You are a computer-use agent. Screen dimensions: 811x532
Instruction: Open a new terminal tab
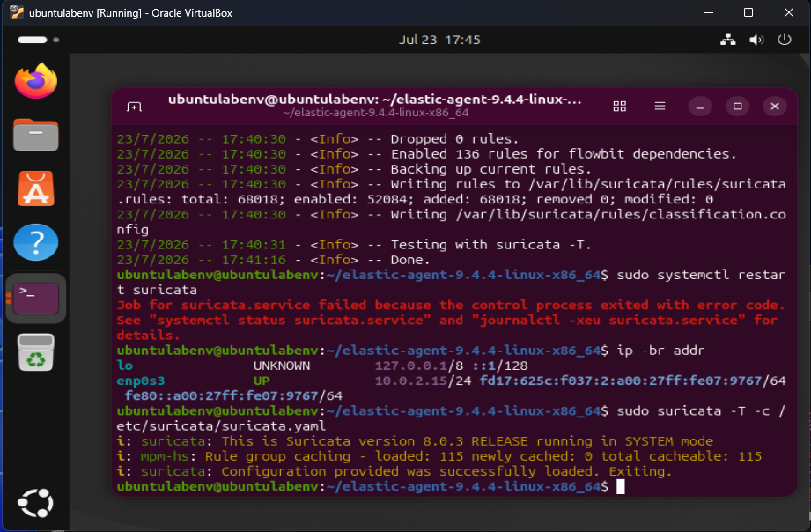tap(134, 107)
